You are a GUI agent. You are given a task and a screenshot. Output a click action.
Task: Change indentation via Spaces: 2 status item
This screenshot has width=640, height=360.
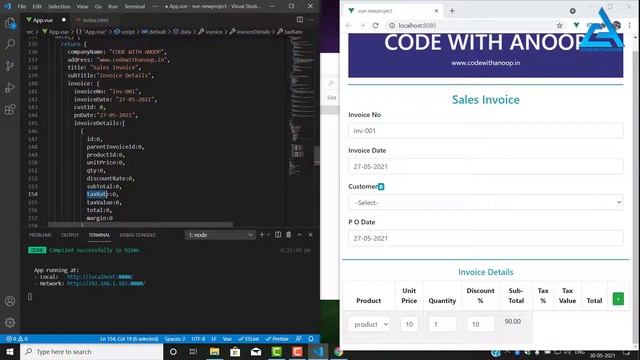click(x=175, y=339)
